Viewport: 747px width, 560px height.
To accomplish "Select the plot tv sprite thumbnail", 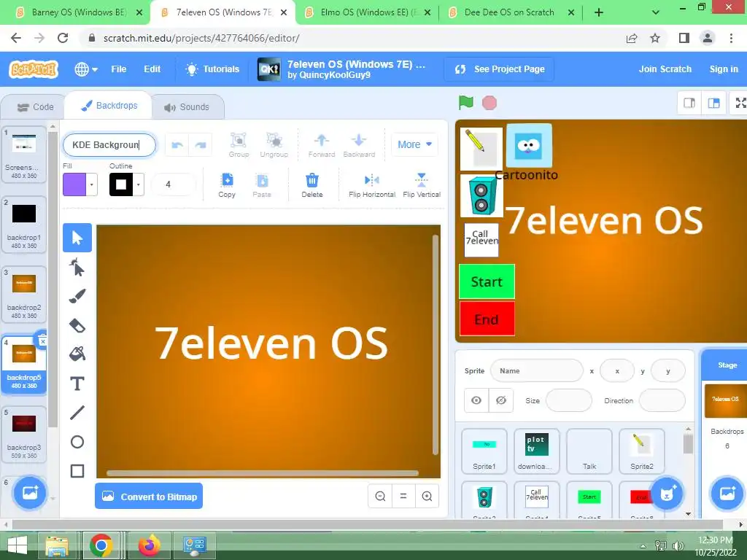I will coord(536,451).
